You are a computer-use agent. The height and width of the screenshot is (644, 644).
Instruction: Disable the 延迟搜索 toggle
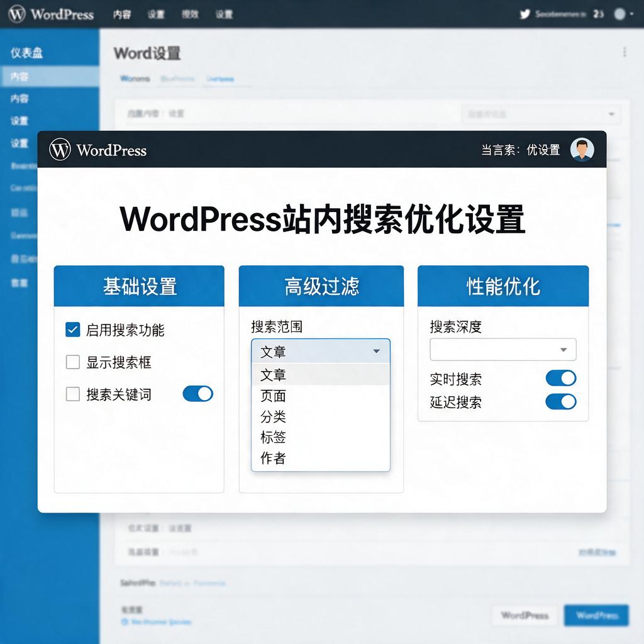click(560, 402)
